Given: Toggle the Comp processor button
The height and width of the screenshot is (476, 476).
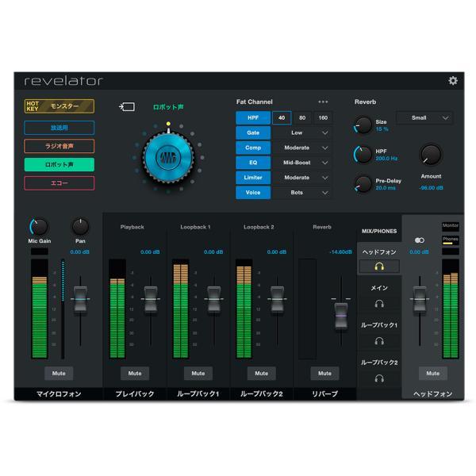Looking at the screenshot, I should [253, 148].
